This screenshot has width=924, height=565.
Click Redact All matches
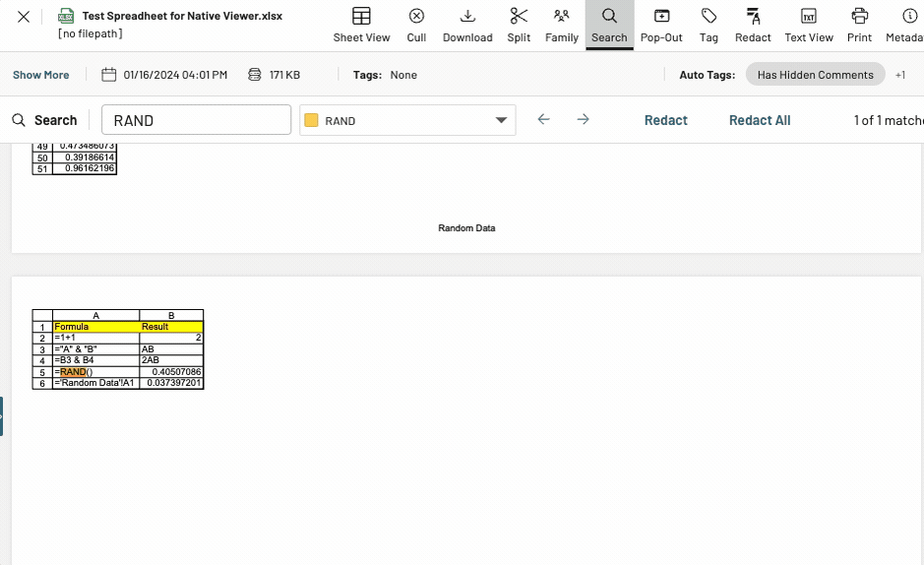pos(760,120)
